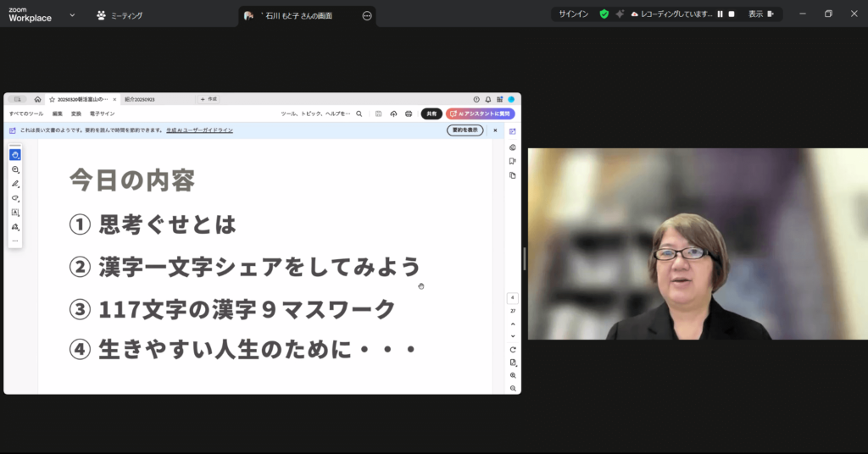Star the current PDF document tab

[52, 99]
